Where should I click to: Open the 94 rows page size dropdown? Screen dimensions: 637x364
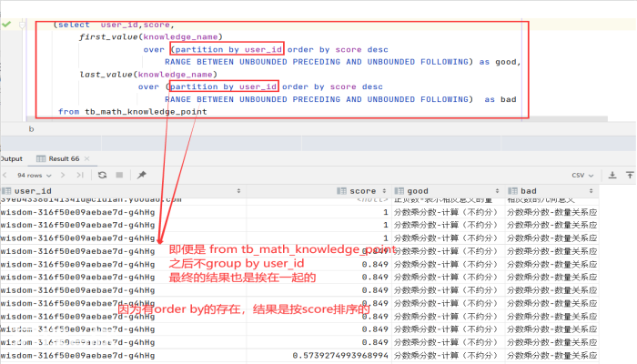35,175
